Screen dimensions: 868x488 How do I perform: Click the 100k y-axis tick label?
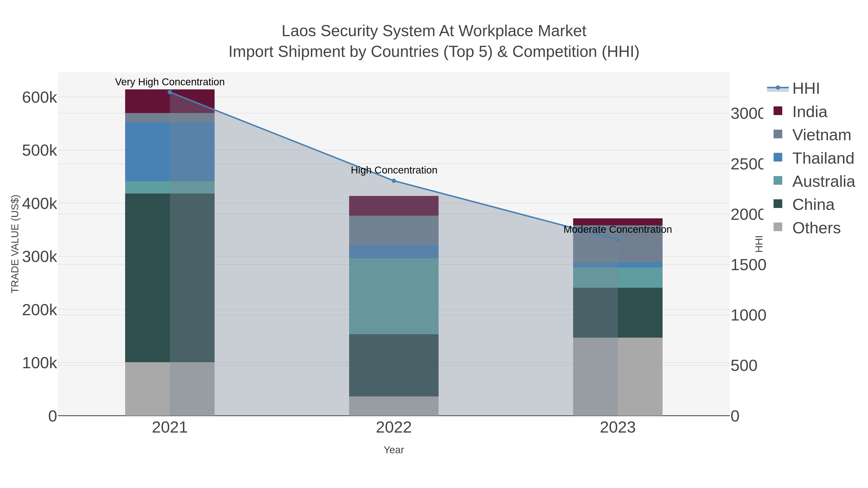[40, 363]
